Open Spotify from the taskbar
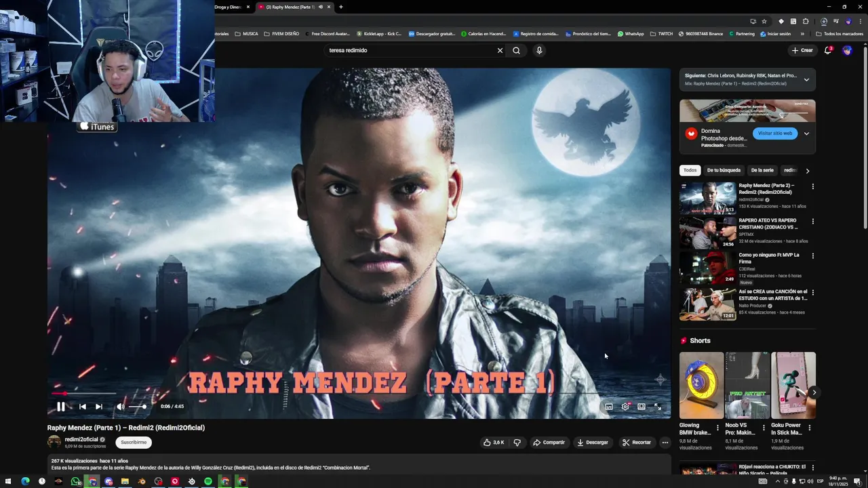 (208, 481)
